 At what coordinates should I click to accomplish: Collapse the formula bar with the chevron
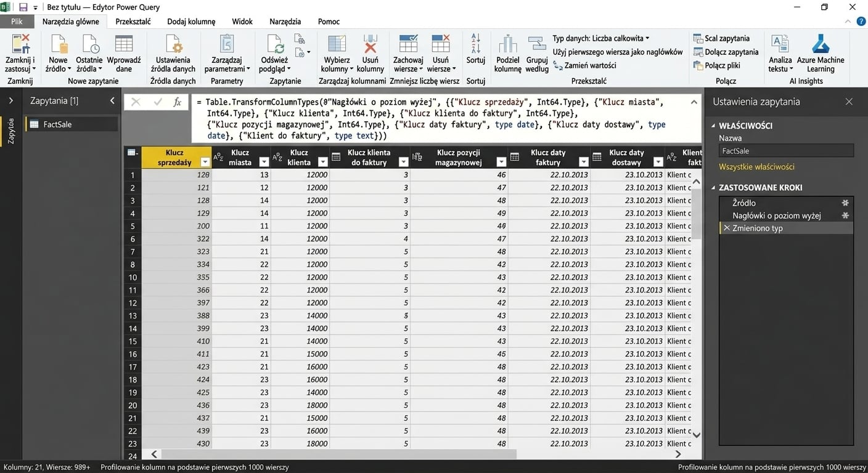(x=694, y=102)
